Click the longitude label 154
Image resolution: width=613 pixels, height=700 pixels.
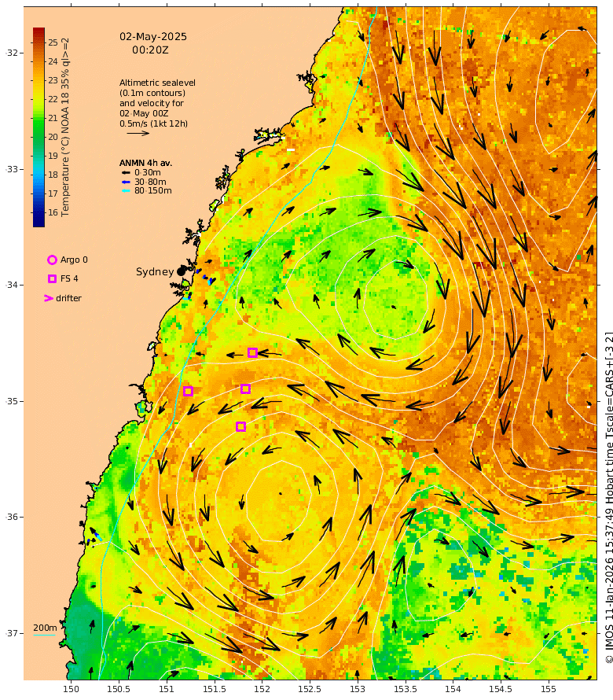(x=453, y=689)
